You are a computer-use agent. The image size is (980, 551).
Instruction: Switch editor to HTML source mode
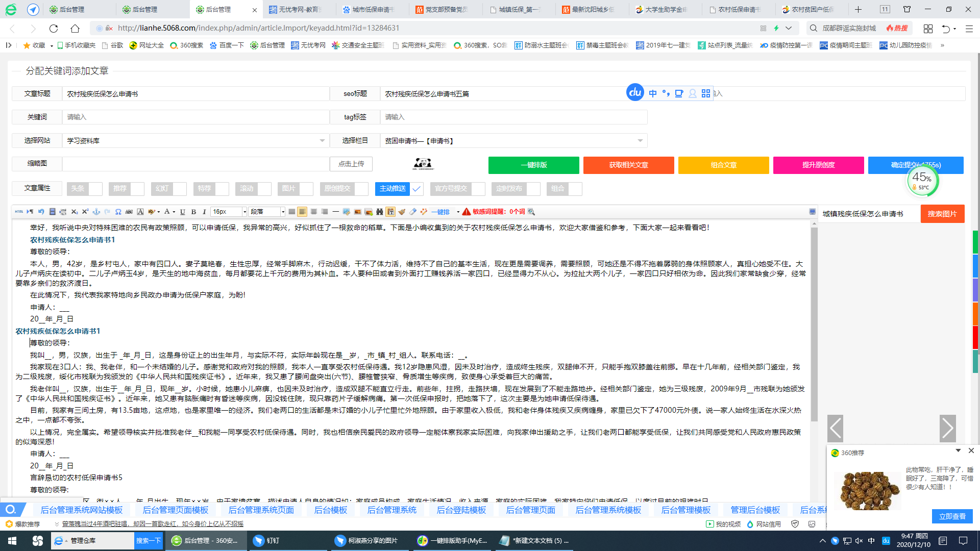(19, 212)
